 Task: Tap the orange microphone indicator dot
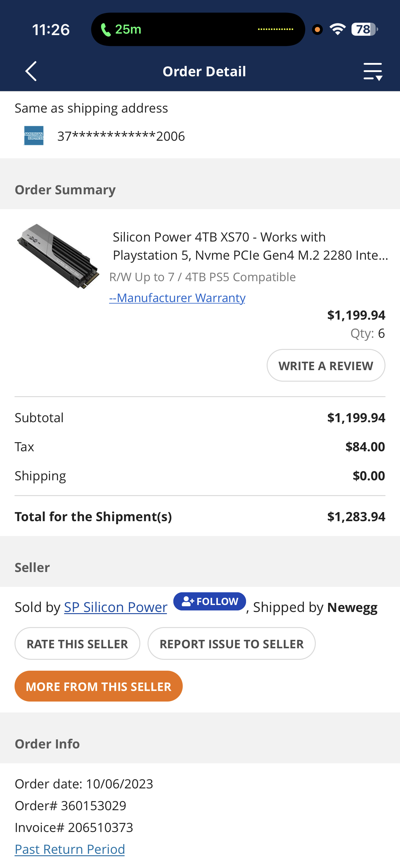click(317, 30)
